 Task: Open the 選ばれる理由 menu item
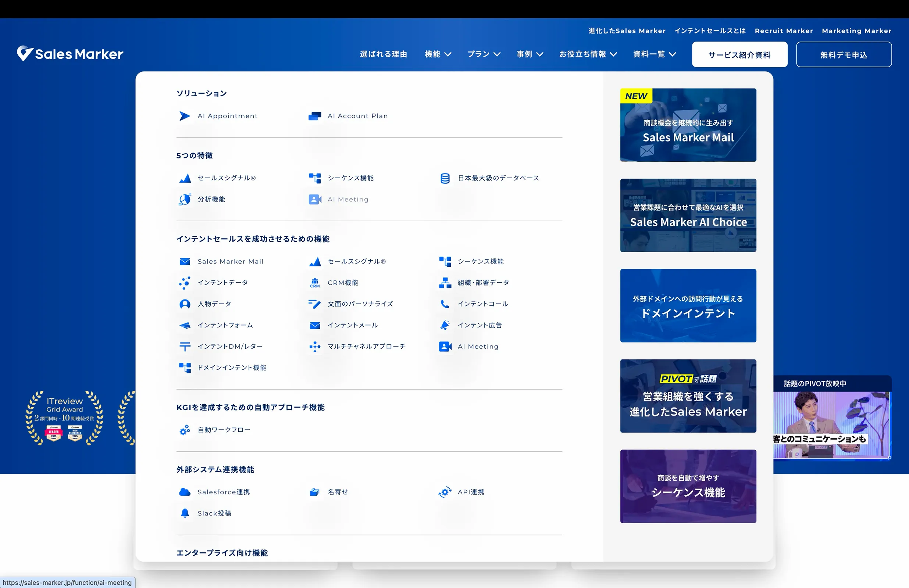384,54
